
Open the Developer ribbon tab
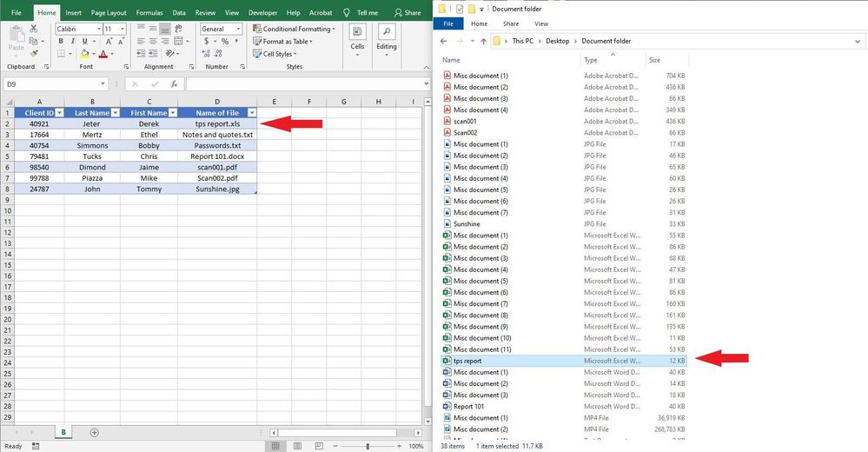tap(263, 13)
